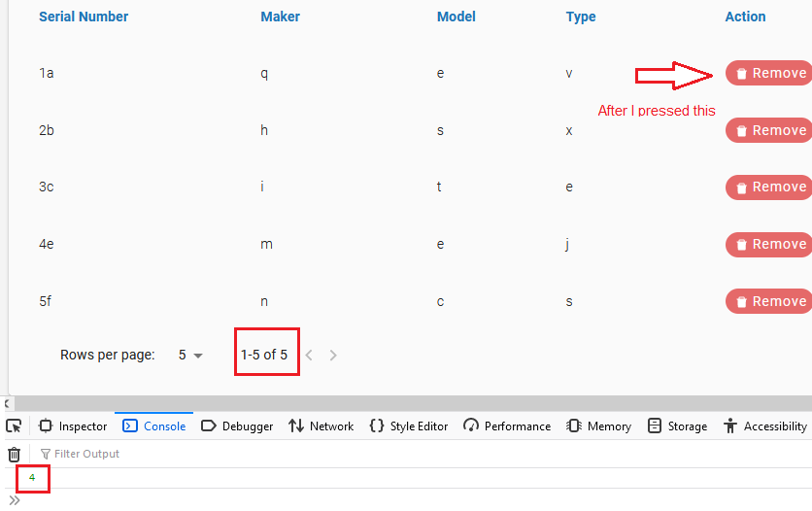The width and height of the screenshot is (812, 511).
Task: Click serial number cell 4e
Action: 47,244
